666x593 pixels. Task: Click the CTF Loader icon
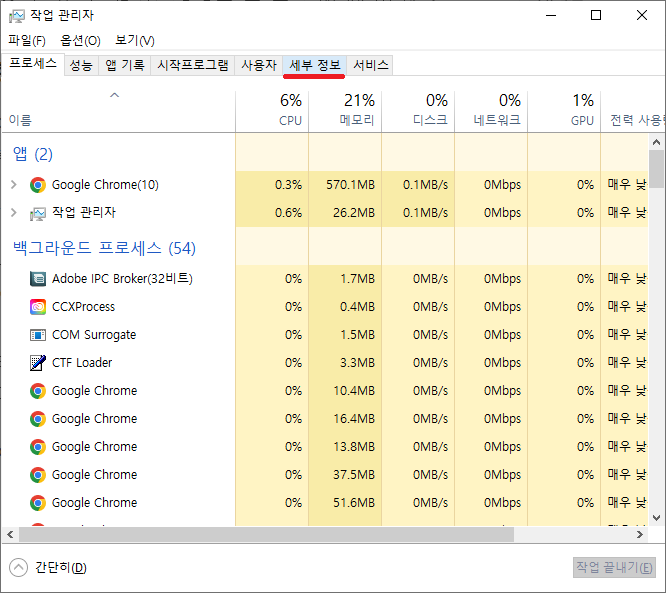click(38, 363)
